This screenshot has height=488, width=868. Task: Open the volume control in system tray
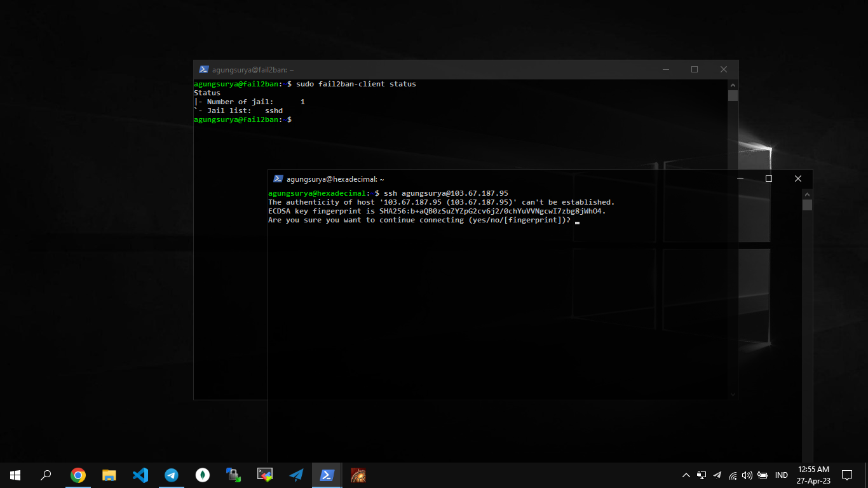(747, 475)
